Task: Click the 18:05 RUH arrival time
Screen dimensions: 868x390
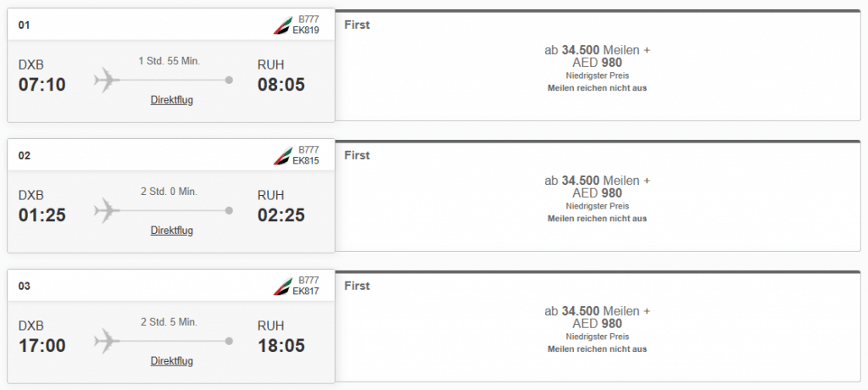Action: click(281, 346)
